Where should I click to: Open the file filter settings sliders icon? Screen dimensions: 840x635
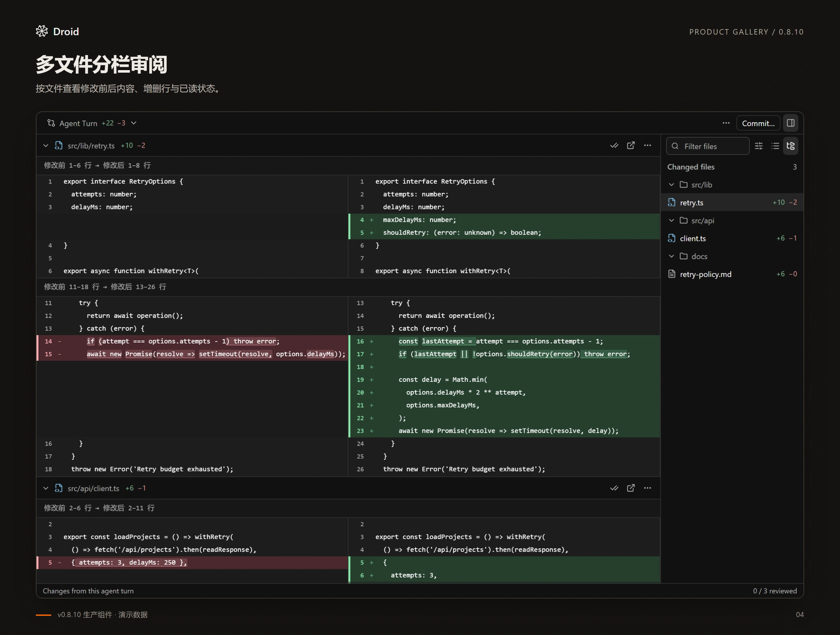759,146
